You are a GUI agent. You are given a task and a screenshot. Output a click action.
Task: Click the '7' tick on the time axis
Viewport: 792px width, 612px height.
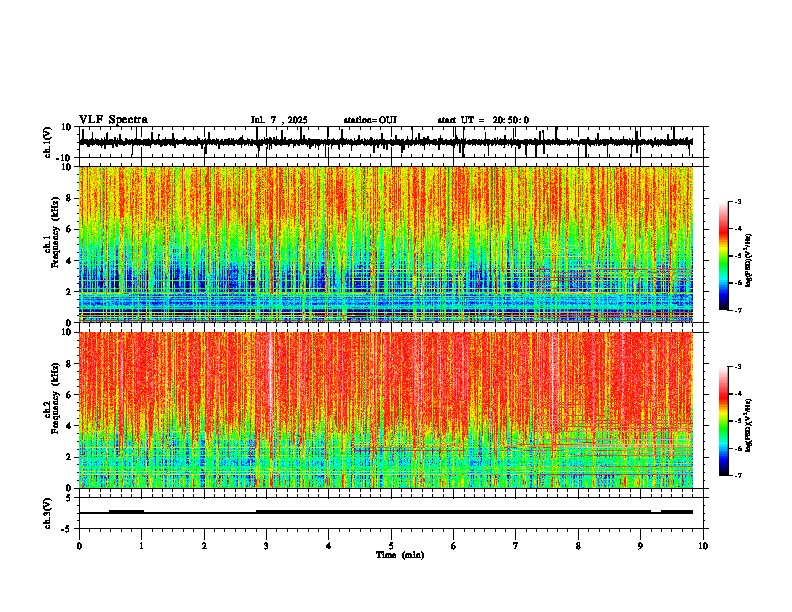516,545
